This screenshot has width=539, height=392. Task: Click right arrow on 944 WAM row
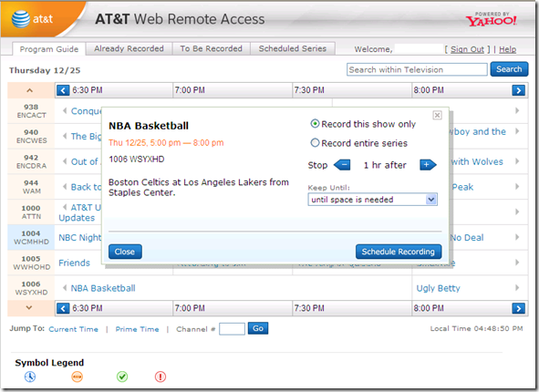(517, 187)
